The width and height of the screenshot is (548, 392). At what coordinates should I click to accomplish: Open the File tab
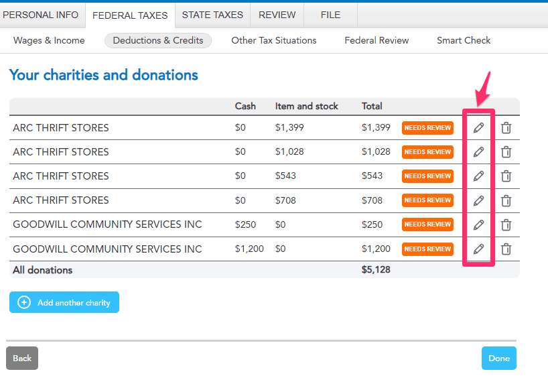pos(330,15)
